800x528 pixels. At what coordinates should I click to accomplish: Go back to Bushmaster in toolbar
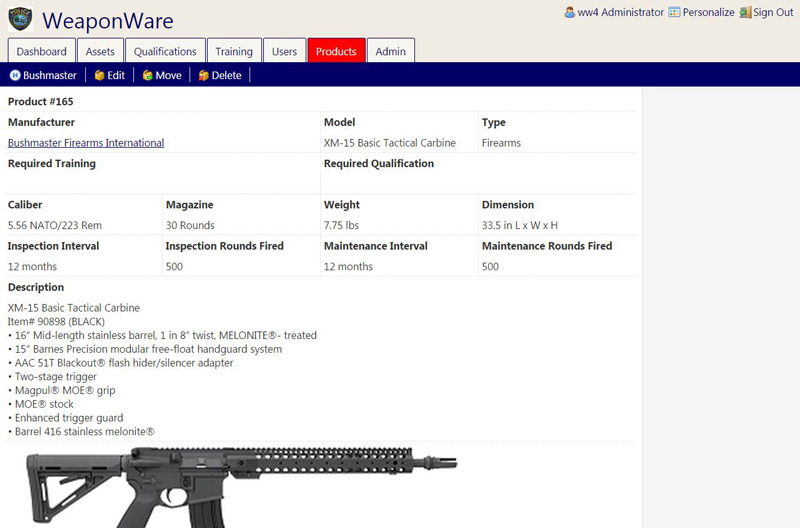pyautogui.click(x=49, y=76)
